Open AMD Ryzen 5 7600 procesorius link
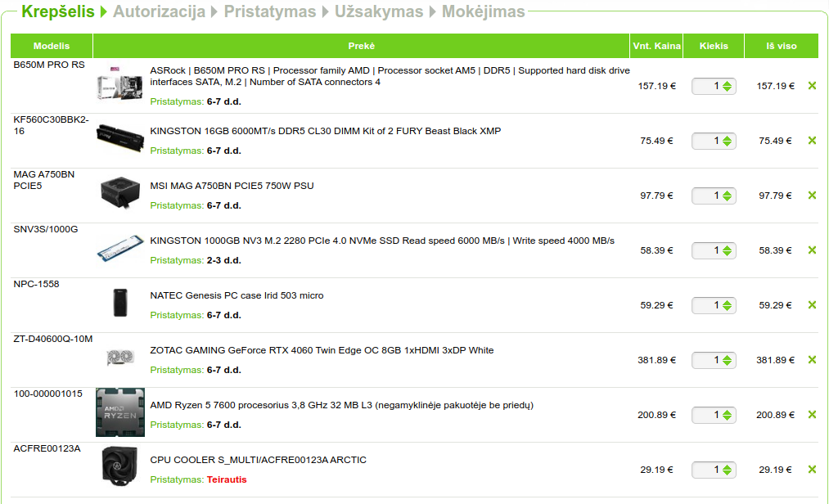Screen dimensions: 829x504 (341, 405)
